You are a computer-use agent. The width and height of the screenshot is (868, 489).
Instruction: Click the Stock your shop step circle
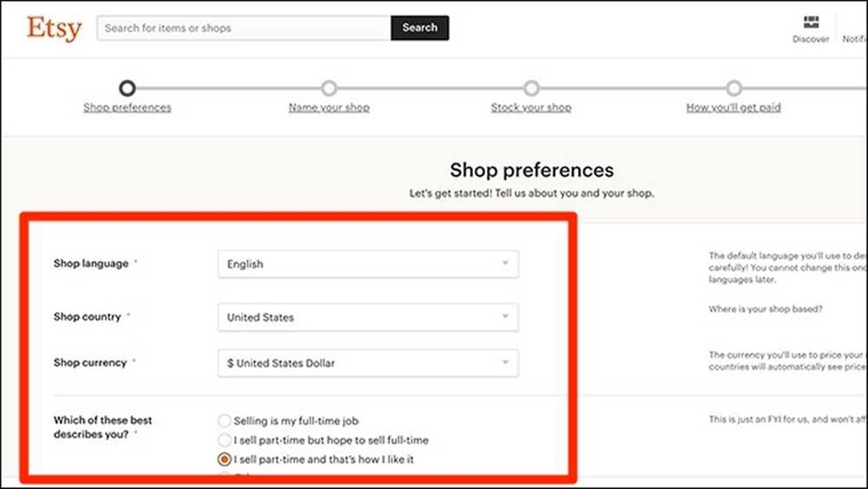coord(532,88)
